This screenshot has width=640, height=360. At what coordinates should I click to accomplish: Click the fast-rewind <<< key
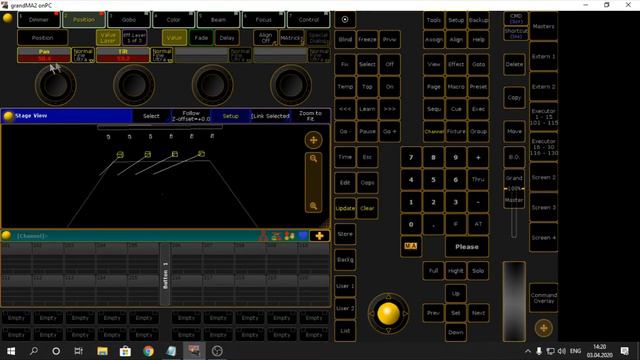point(345,109)
